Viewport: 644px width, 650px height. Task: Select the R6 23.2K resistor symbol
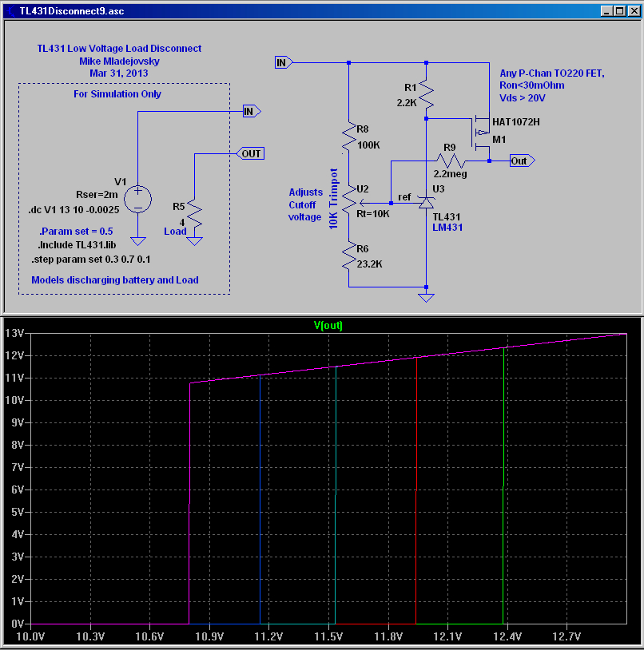[349, 256]
